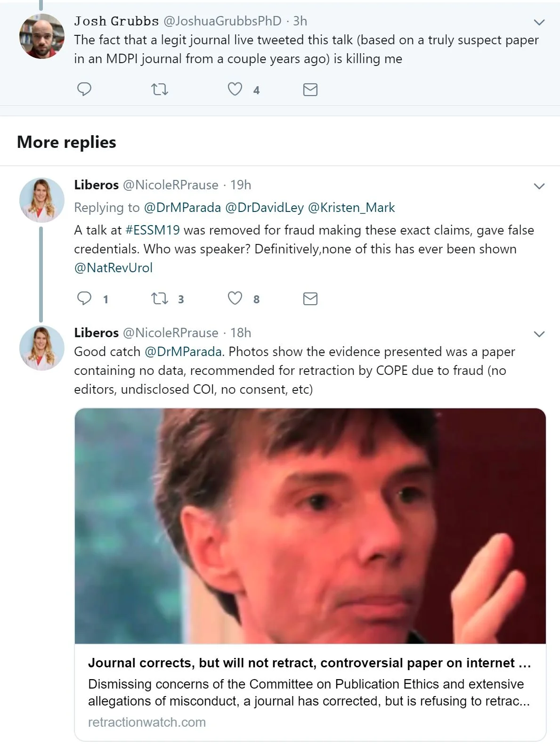The width and height of the screenshot is (560, 746).
Task: Open Liberos avatar on the 19h tweet
Action: [41, 200]
